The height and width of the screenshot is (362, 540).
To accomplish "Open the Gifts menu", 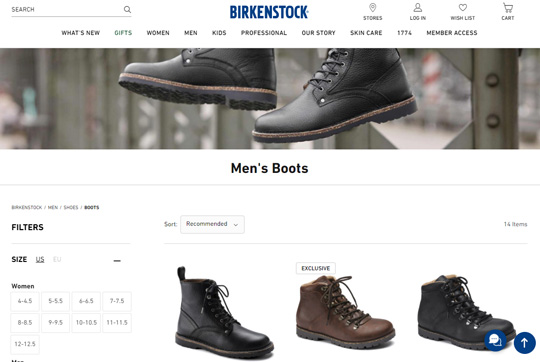I will click(x=123, y=33).
